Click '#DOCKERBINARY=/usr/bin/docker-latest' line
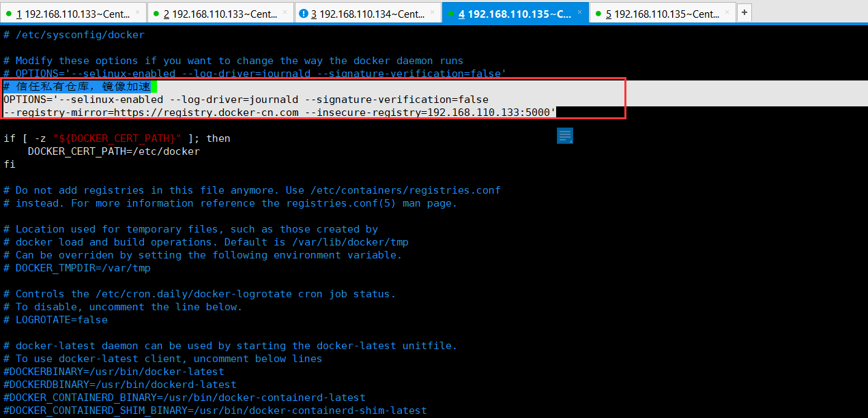The height and width of the screenshot is (418, 868). point(113,372)
